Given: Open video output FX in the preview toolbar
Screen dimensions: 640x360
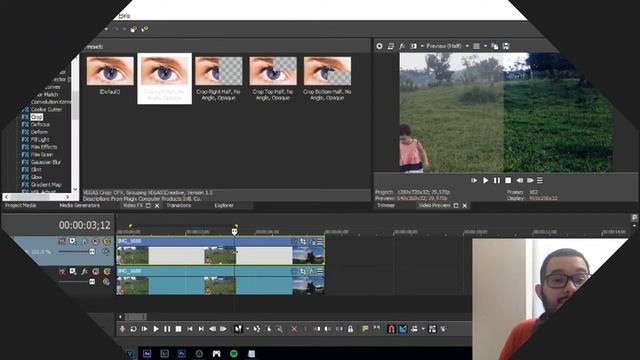Looking at the screenshot, I should pyautogui.click(x=402, y=46).
